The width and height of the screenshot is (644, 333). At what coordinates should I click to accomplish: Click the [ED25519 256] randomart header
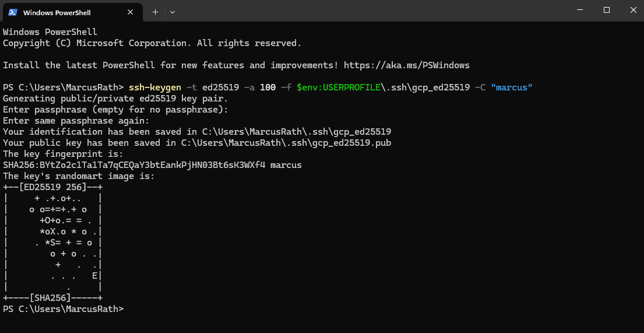point(52,187)
